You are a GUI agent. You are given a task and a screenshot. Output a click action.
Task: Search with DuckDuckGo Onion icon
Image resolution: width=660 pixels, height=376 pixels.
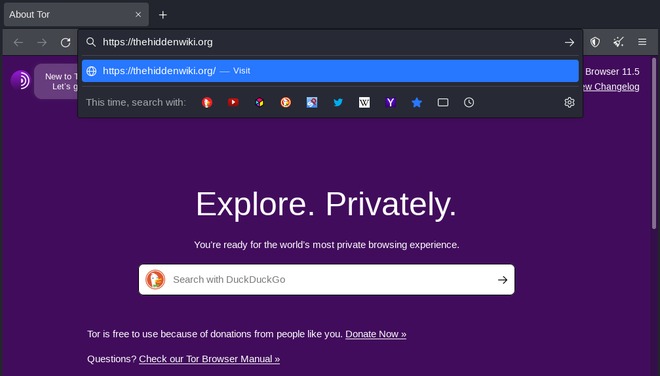(x=207, y=102)
